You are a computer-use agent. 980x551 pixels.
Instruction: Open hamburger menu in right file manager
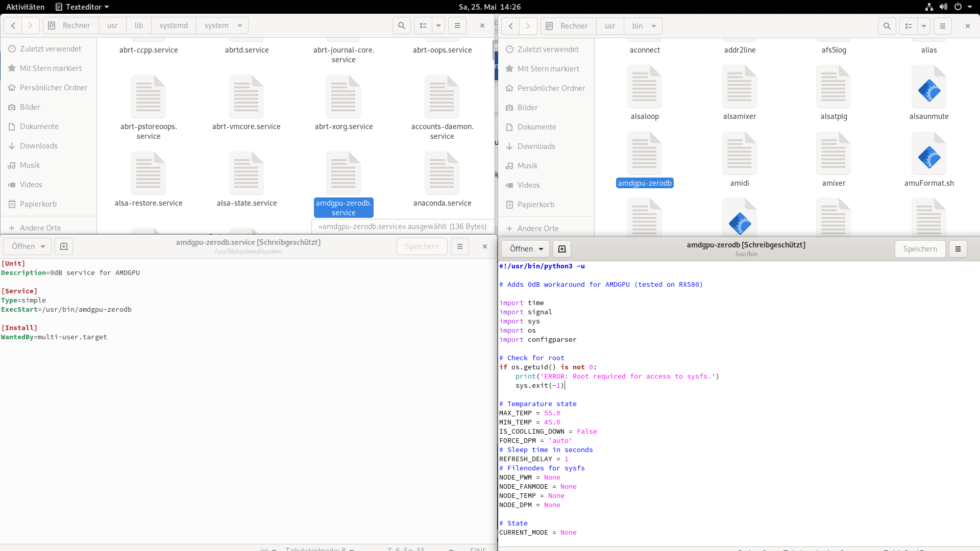point(943,26)
